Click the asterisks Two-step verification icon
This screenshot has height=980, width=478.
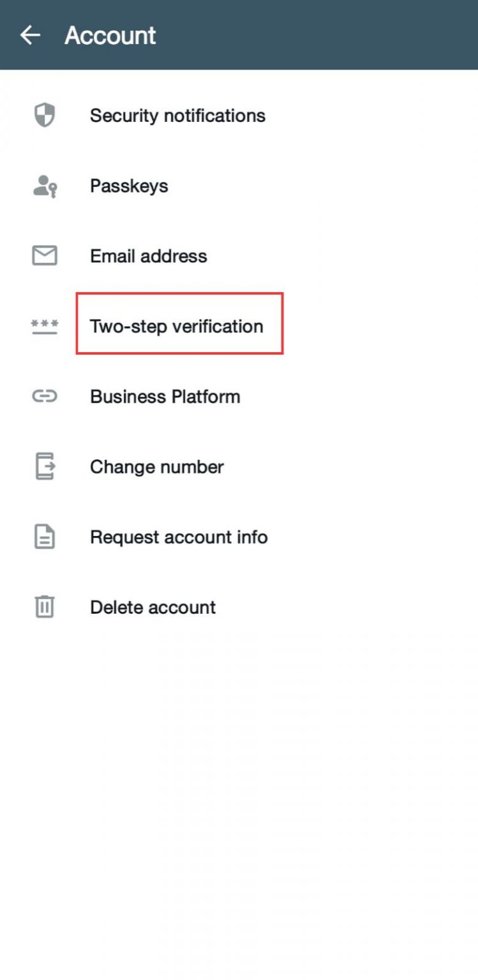pos(45,327)
